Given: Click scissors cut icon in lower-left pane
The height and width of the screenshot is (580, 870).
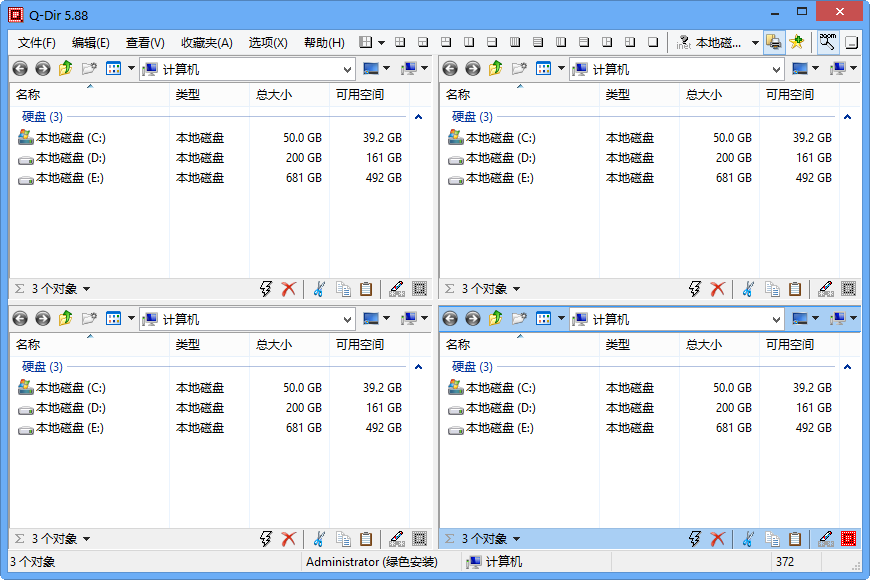Looking at the screenshot, I should (x=319, y=538).
